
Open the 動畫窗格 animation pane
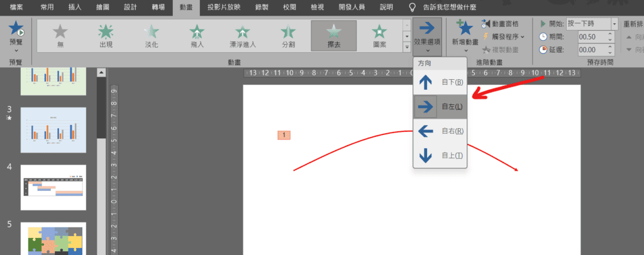500,24
